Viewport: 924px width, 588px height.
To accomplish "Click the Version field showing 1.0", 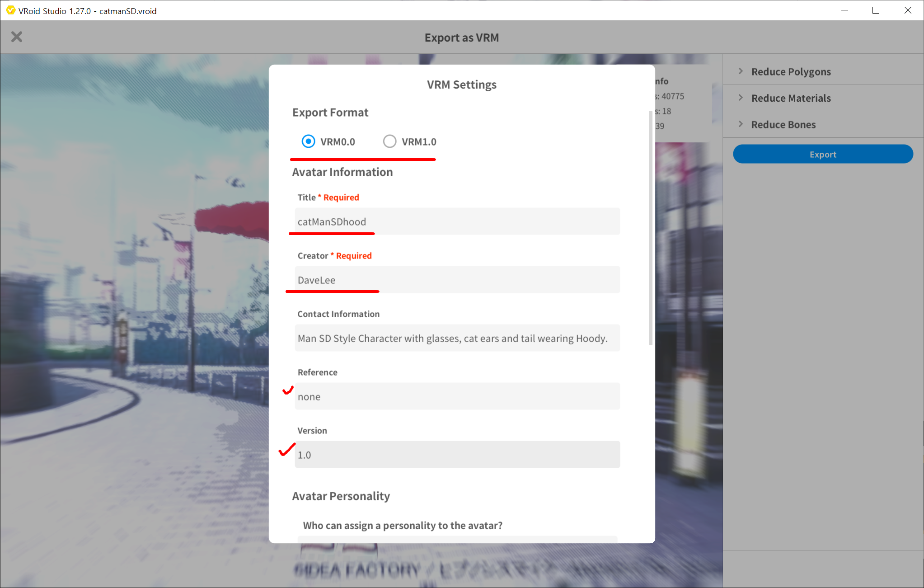I will (x=457, y=455).
